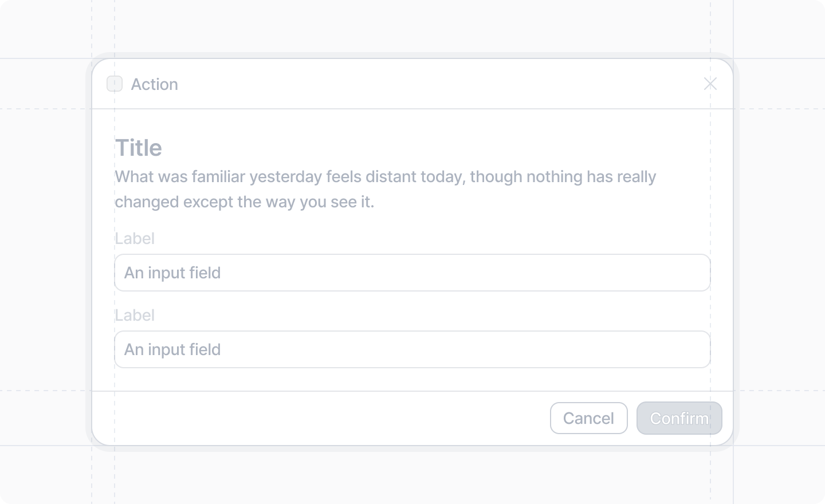Close the dialog with the X icon
This screenshot has height=504, width=825.
tap(710, 84)
